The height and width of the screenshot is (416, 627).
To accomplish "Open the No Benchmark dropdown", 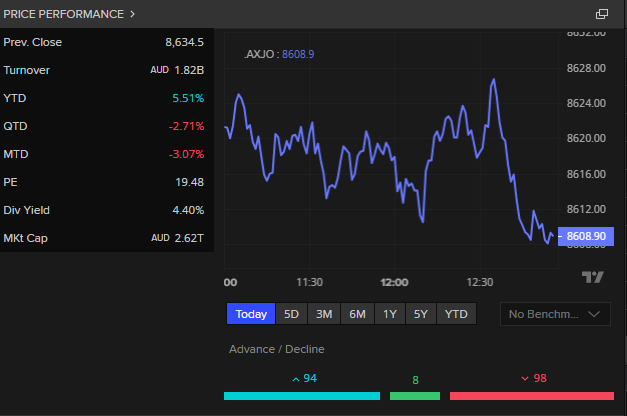I will (555, 314).
